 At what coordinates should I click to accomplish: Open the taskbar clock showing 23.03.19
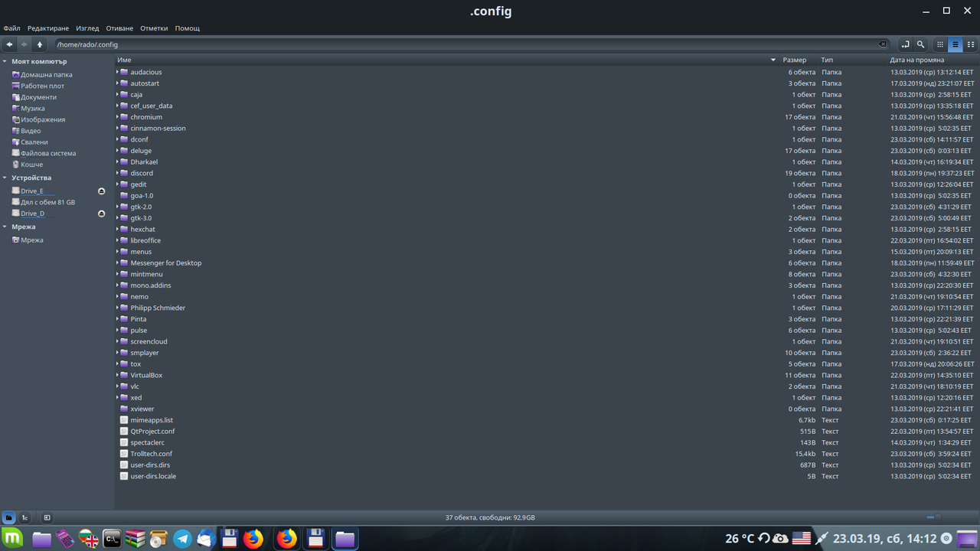click(885, 539)
